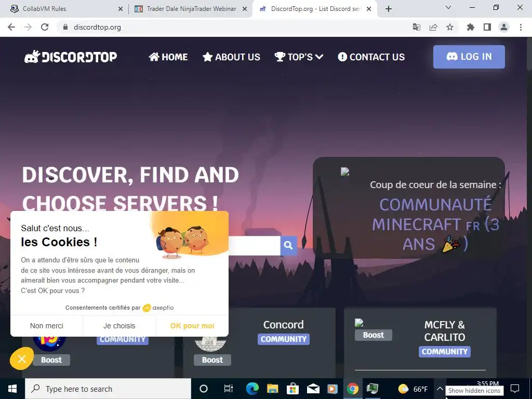Open Mail app from taskbar

[313, 389]
